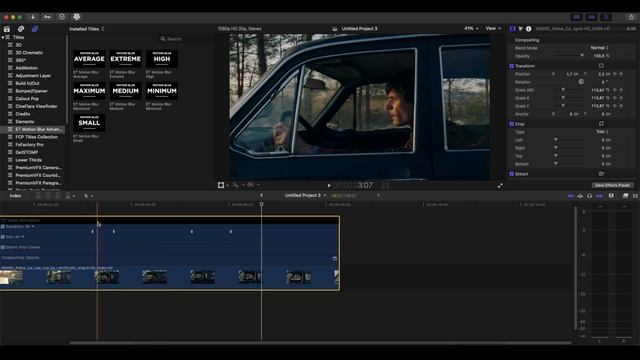640x360 pixels.
Task: Expand Compositing: Opacity animation lane button
Action: click(335, 258)
